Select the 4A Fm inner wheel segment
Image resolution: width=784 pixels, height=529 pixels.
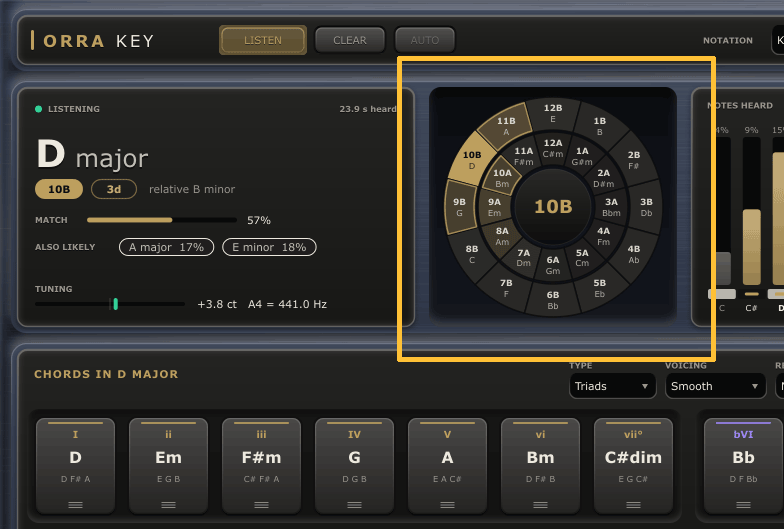click(604, 236)
